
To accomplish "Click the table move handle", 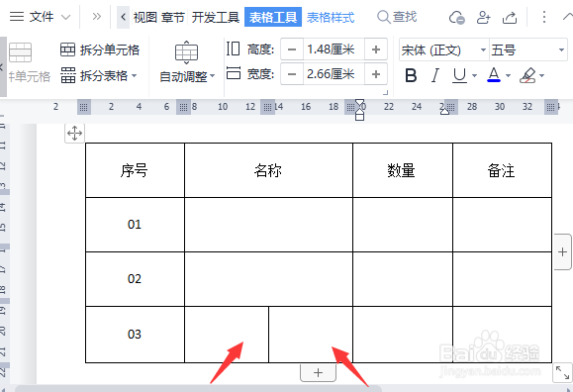I will coord(74,133).
